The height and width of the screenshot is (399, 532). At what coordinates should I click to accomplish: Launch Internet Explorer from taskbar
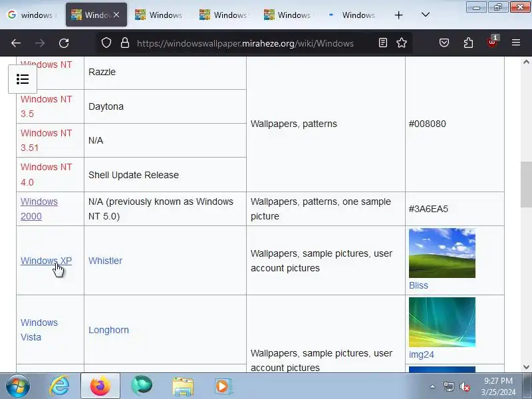click(x=59, y=386)
